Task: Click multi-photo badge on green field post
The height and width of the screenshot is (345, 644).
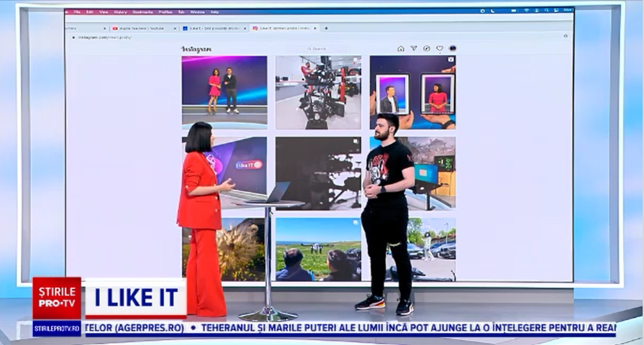Action: [x=356, y=222]
